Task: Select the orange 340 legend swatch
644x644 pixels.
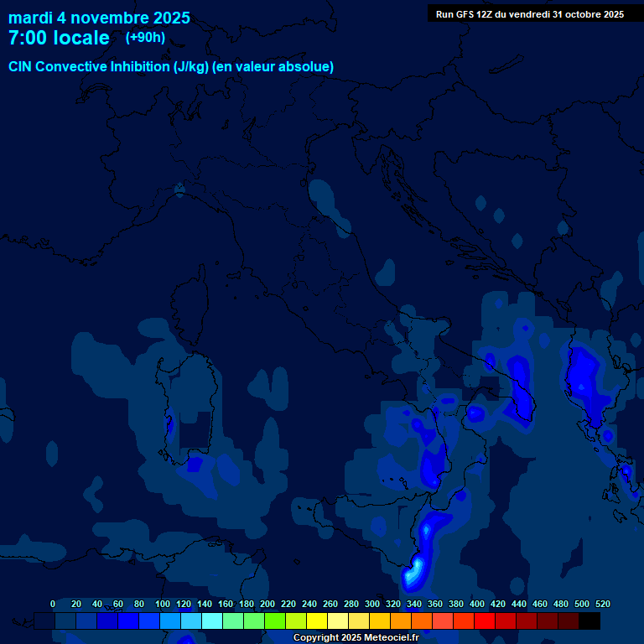Action: point(422,621)
